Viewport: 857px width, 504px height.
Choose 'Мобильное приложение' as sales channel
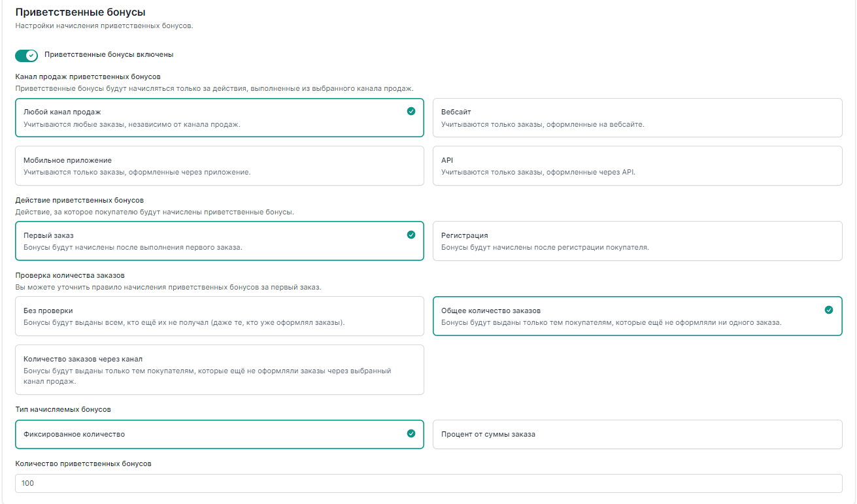click(219, 165)
